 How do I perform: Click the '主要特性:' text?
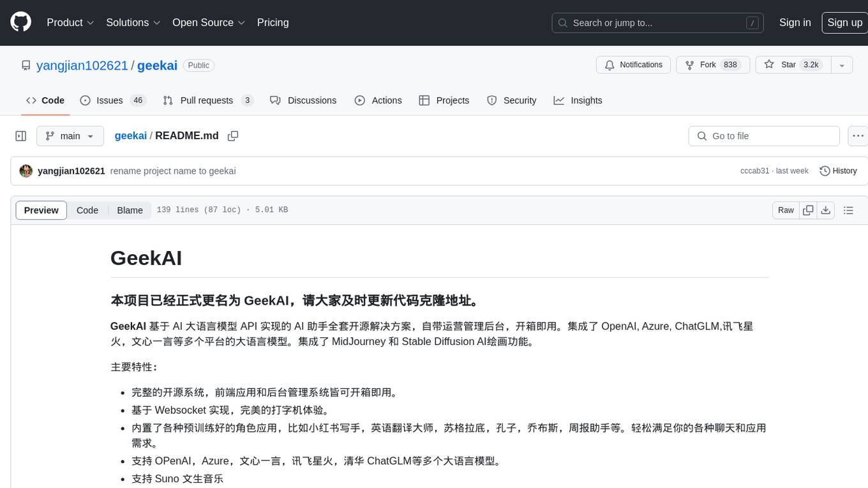pos(133,367)
